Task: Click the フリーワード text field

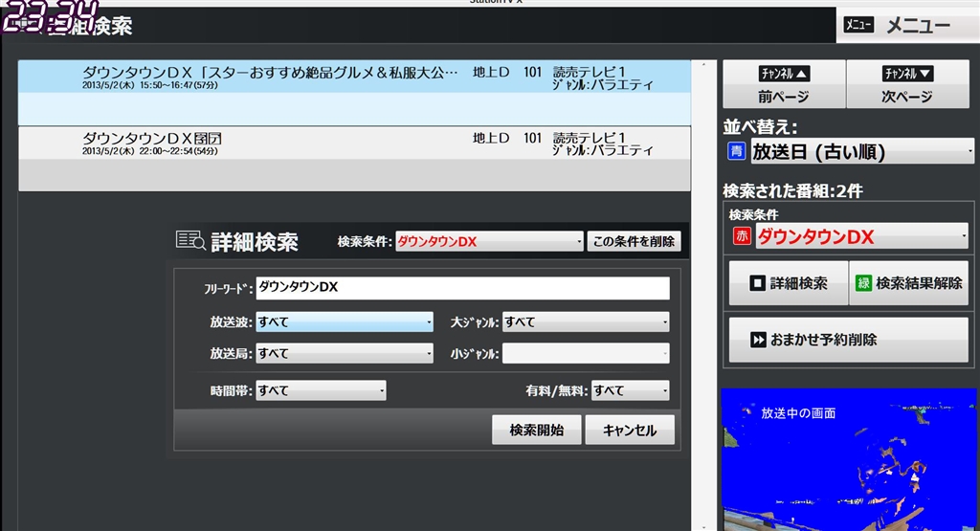Action: coord(462,287)
